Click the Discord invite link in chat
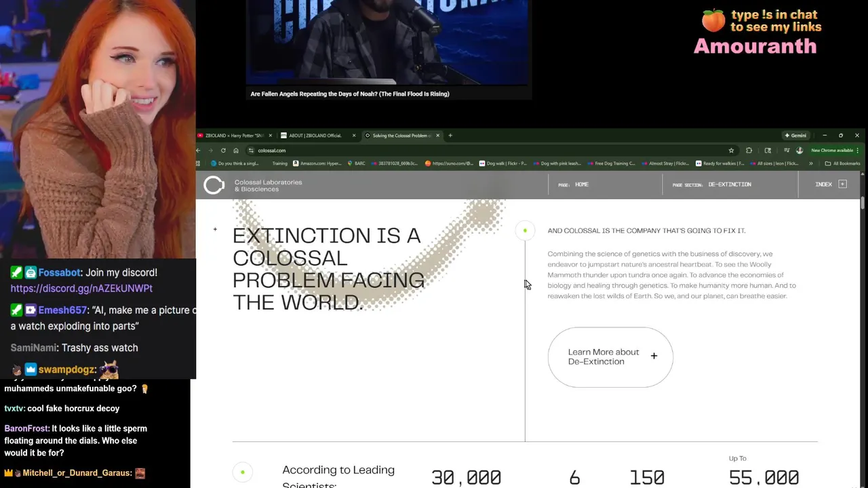Viewport: 868px width, 488px height. click(81, 289)
